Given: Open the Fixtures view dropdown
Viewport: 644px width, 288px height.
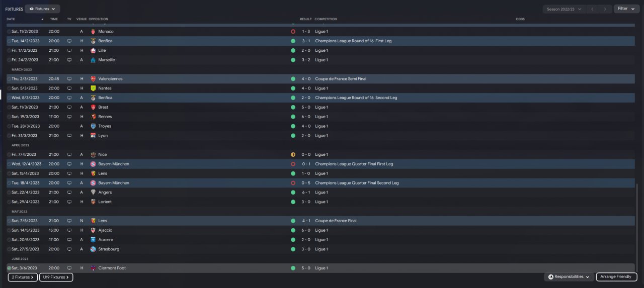Looking at the screenshot, I should click(x=42, y=9).
